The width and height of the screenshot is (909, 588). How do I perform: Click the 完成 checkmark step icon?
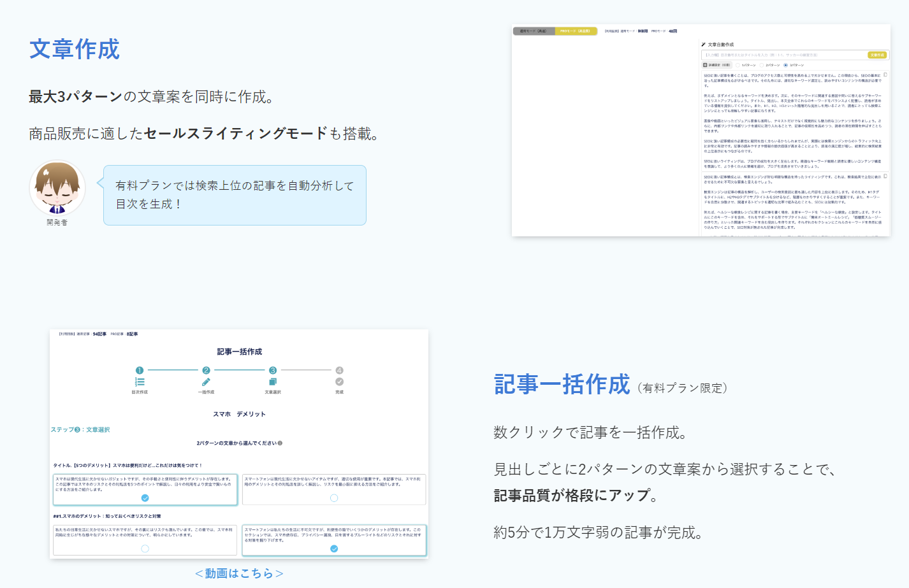(x=339, y=382)
